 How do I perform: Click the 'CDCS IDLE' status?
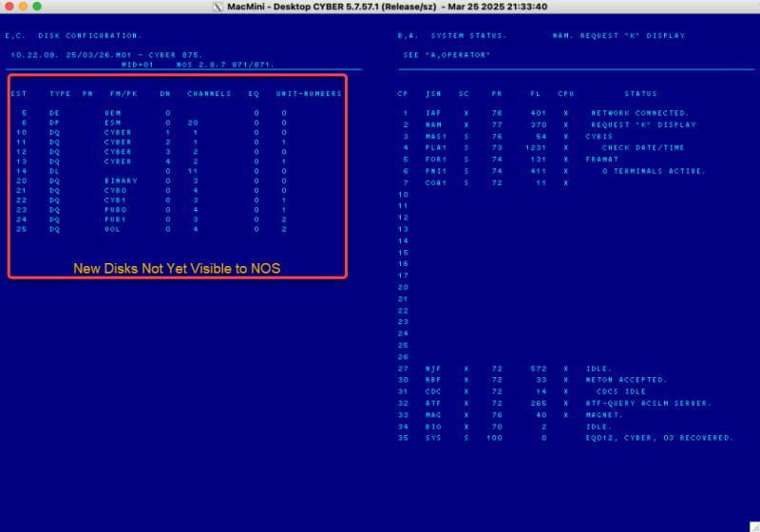coord(621,391)
